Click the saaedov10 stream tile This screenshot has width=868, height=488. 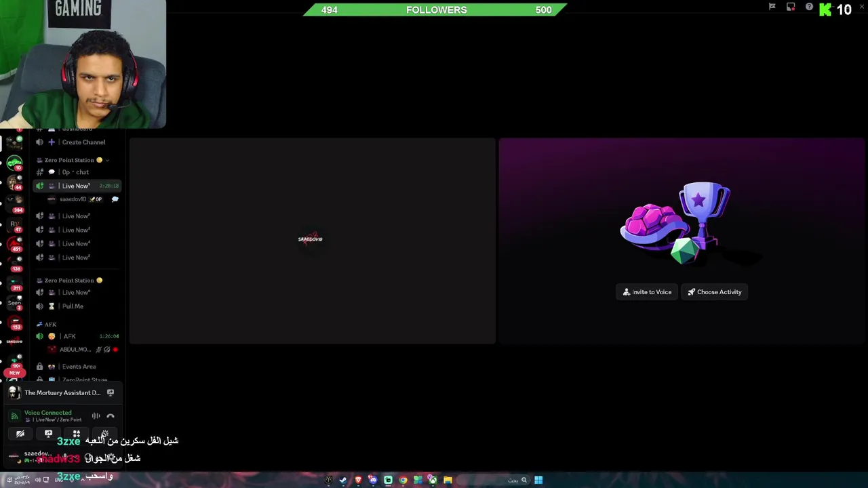click(312, 241)
